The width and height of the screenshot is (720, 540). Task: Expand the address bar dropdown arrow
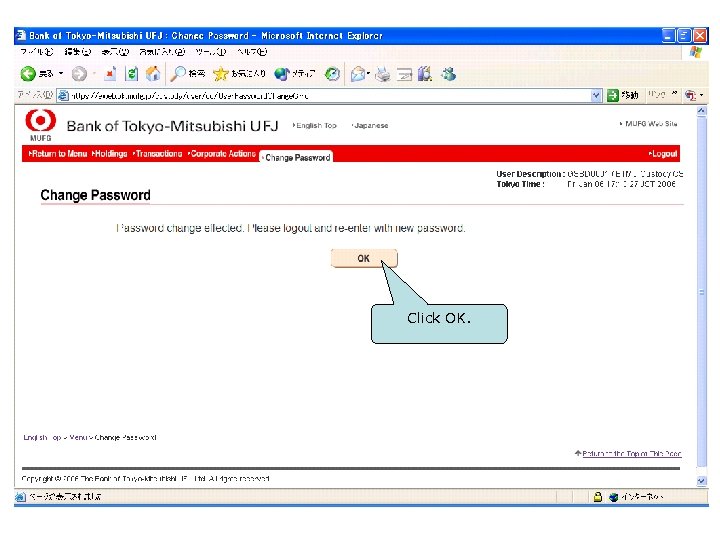pos(596,95)
